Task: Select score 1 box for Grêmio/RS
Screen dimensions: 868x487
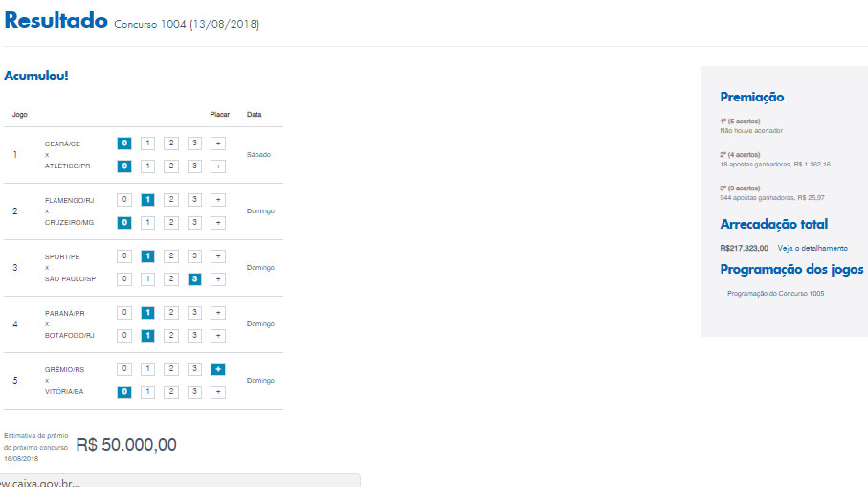Action: (x=147, y=369)
